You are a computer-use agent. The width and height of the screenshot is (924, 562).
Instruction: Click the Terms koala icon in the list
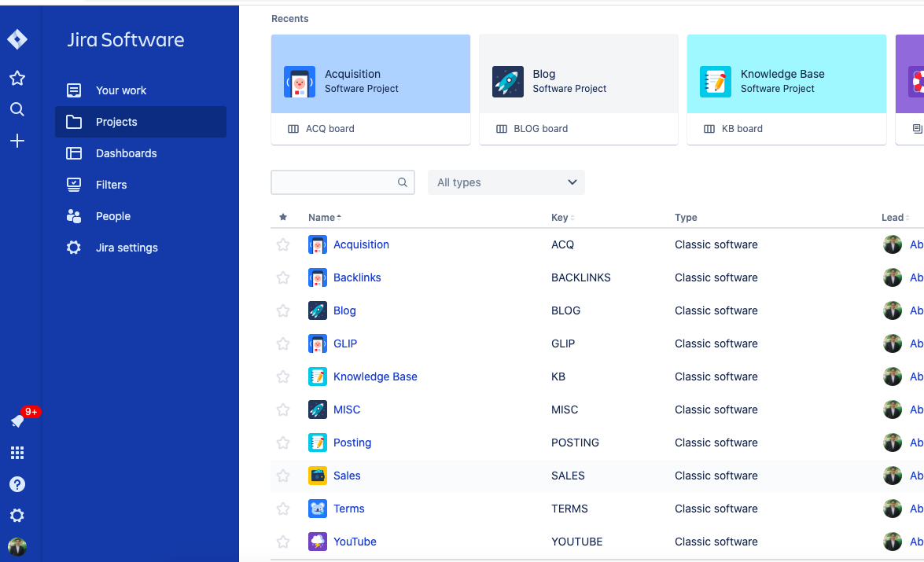pos(318,509)
